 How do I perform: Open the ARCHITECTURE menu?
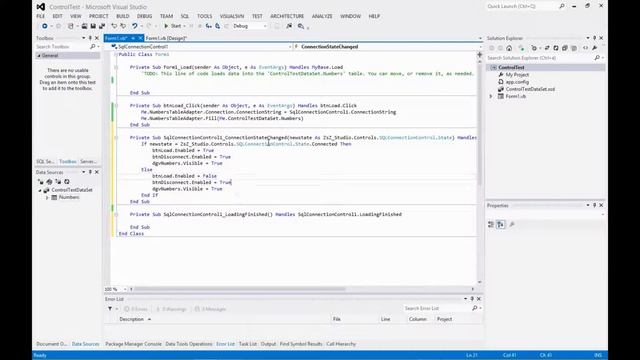(287, 16)
